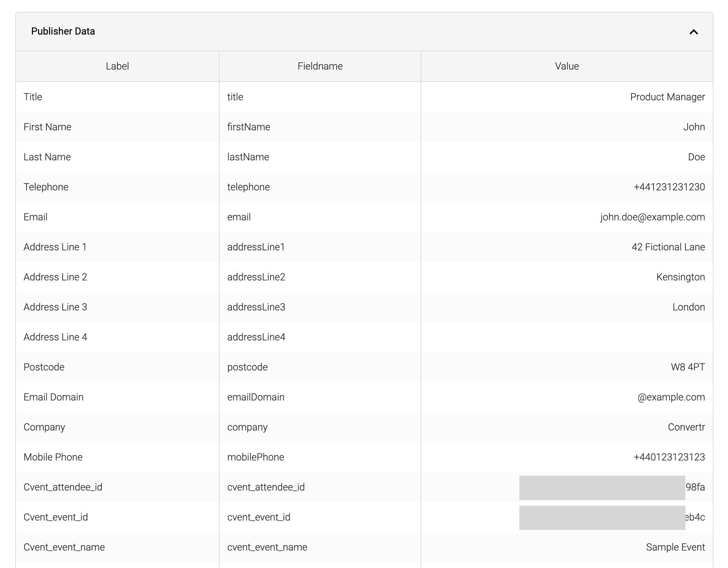Click the value Sample Event

(x=676, y=547)
